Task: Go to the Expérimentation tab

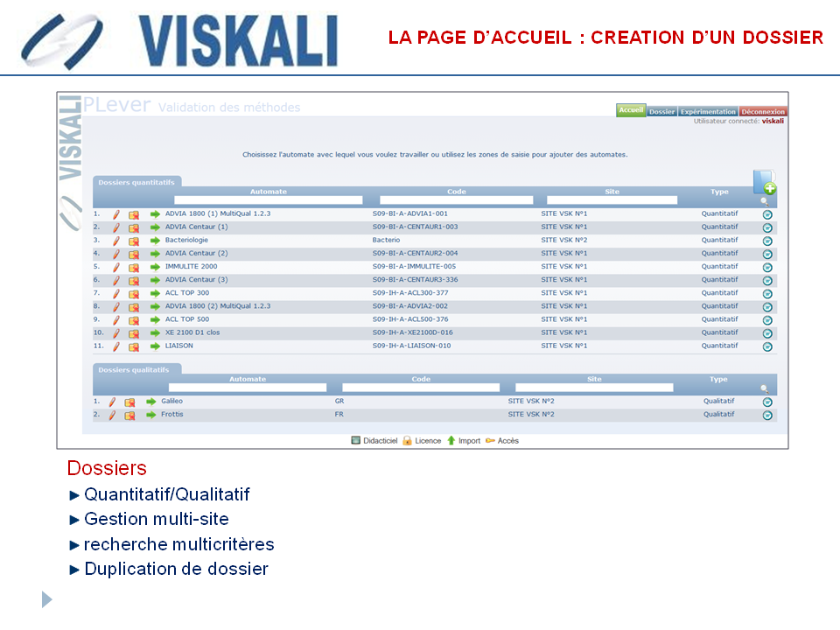Action: [708, 111]
